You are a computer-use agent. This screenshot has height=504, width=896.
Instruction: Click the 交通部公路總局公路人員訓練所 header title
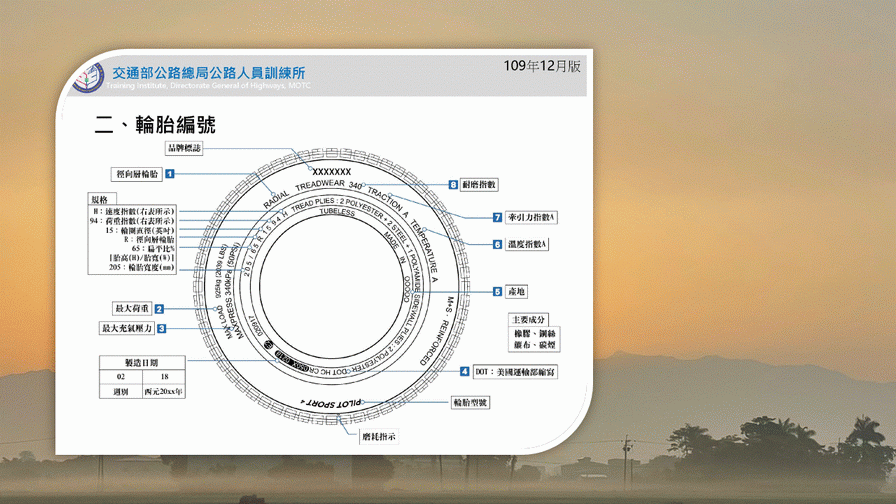tap(209, 72)
